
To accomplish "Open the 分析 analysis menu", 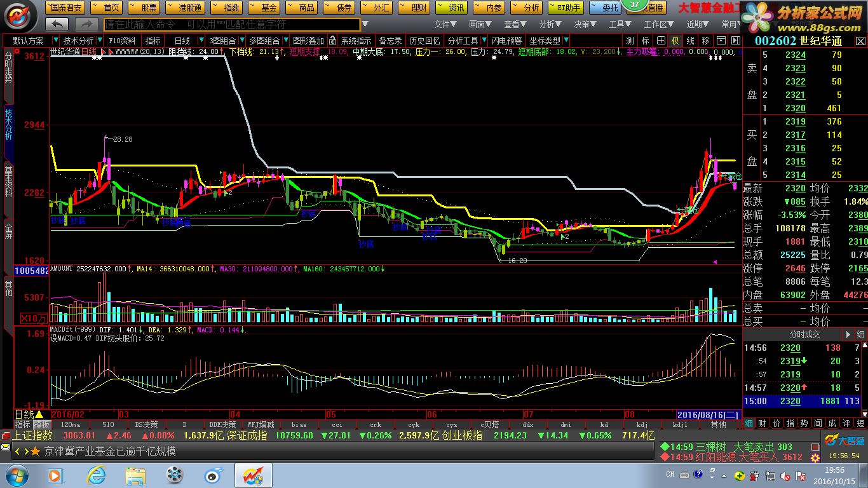I will point(550,24).
